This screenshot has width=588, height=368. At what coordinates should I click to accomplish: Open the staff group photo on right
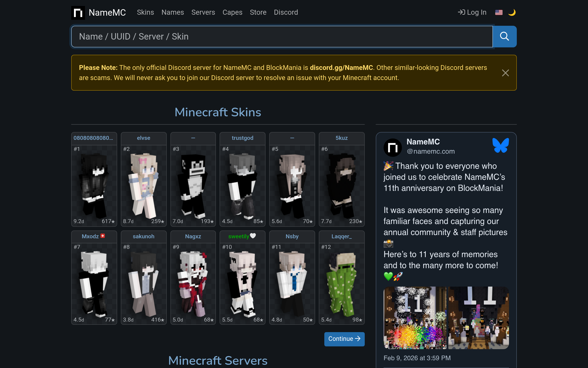click(x=478, y=318)
